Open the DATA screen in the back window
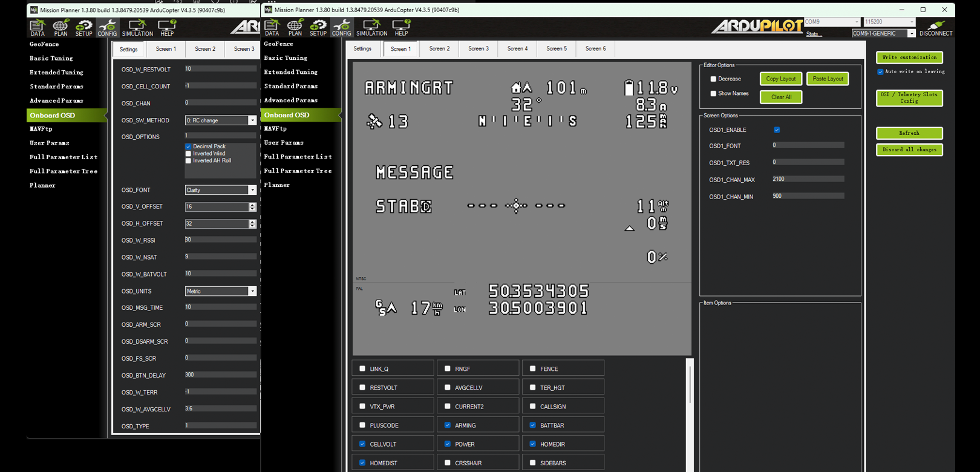Image resolution: width=980 pixels, height=472 pixels. [x=38, y=28]
